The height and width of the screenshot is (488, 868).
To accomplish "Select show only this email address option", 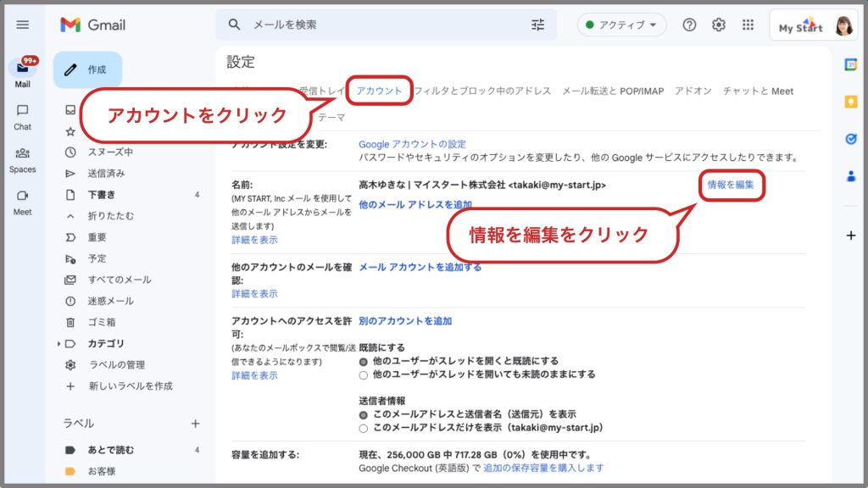I will (364, 428).
